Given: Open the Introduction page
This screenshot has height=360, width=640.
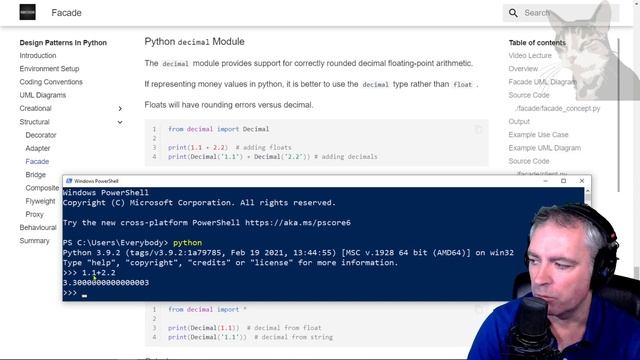Looking at the screenshot, I should click(38, 56).
